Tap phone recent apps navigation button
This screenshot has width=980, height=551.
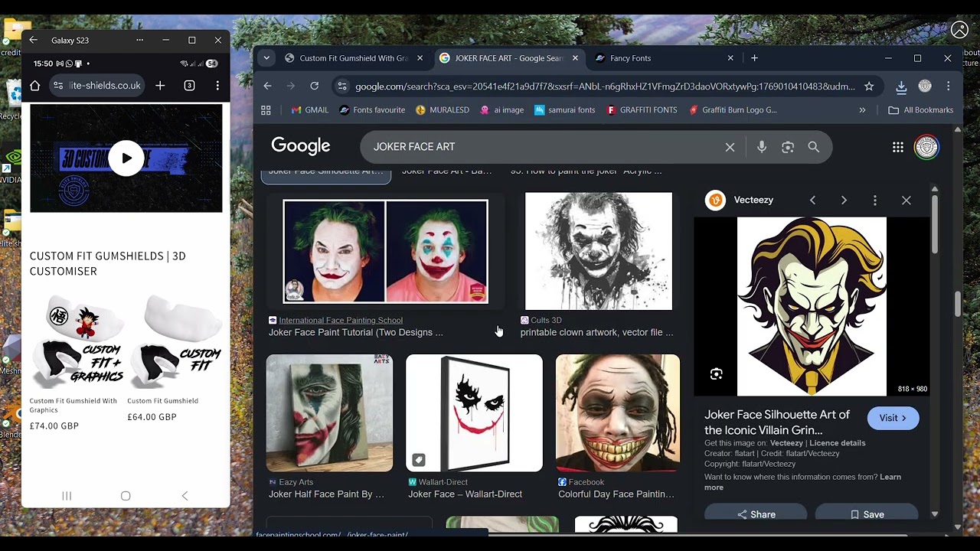click(67, 496)
